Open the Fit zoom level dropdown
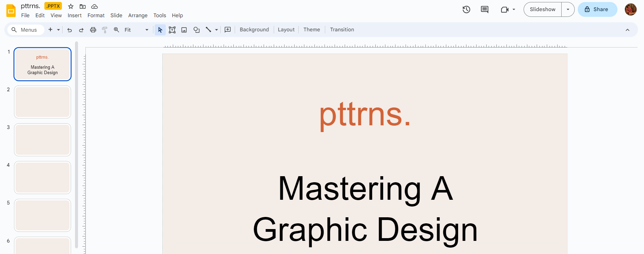Screen dimensions: 644x254 coord(137,30)
